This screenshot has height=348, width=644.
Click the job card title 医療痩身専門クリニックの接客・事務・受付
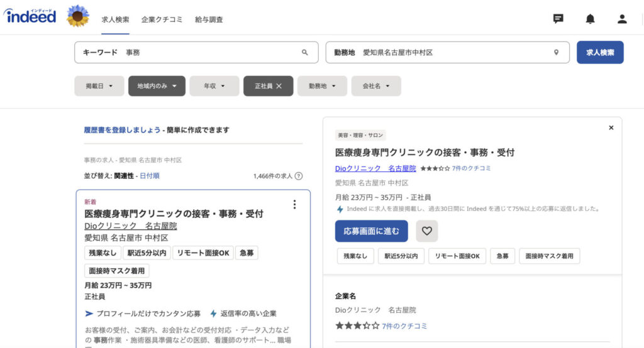174,214
